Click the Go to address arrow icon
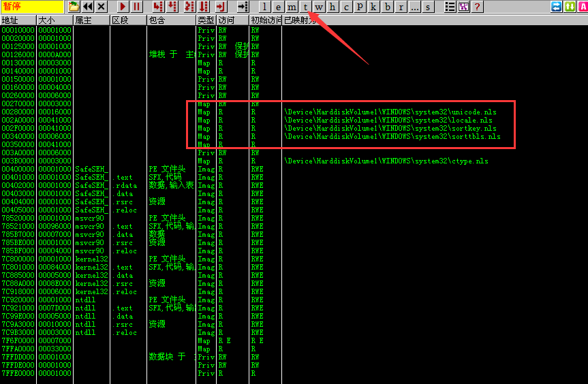The image size is (588, 384). point(242,7)
